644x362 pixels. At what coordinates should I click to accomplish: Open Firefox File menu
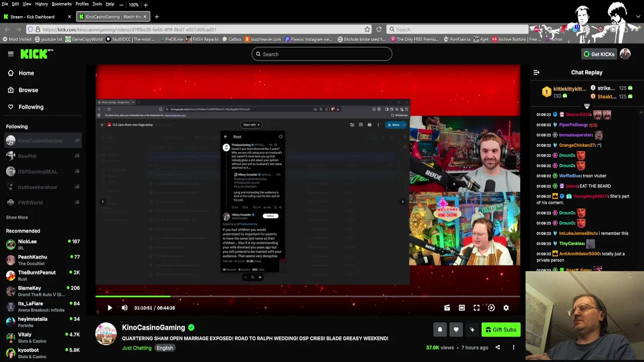(x=5, y=4)
